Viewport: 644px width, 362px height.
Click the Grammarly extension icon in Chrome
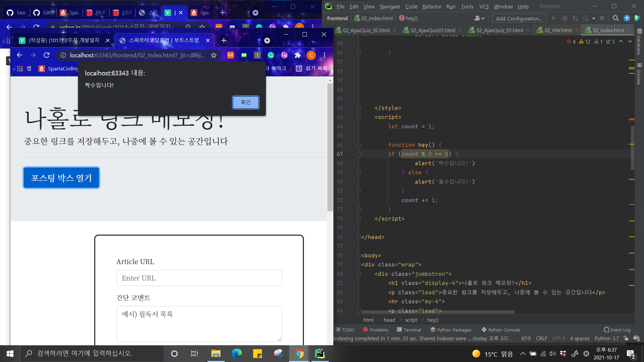pyautogui.click(x=271, y=55)
